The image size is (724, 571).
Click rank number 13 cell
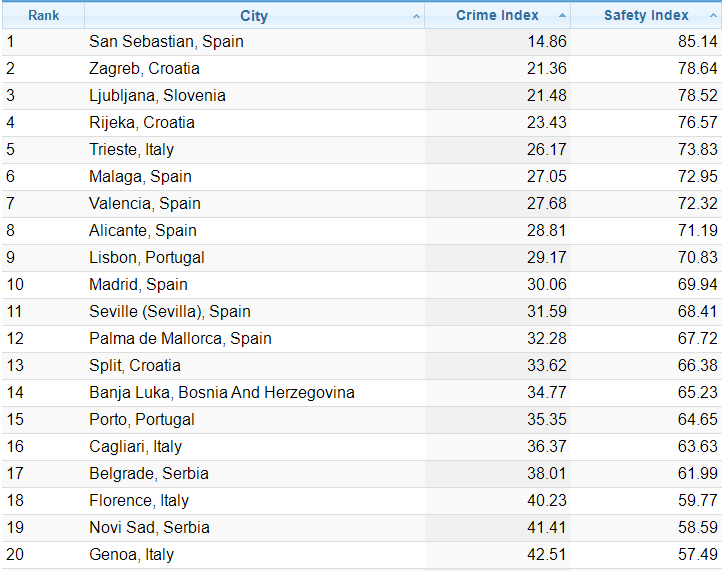point(15,366)
